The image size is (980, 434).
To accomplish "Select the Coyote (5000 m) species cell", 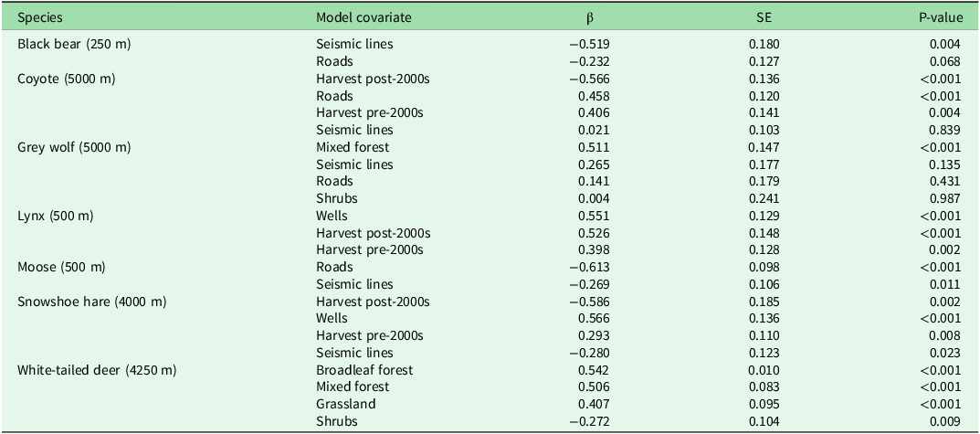I will click(67, 79).
